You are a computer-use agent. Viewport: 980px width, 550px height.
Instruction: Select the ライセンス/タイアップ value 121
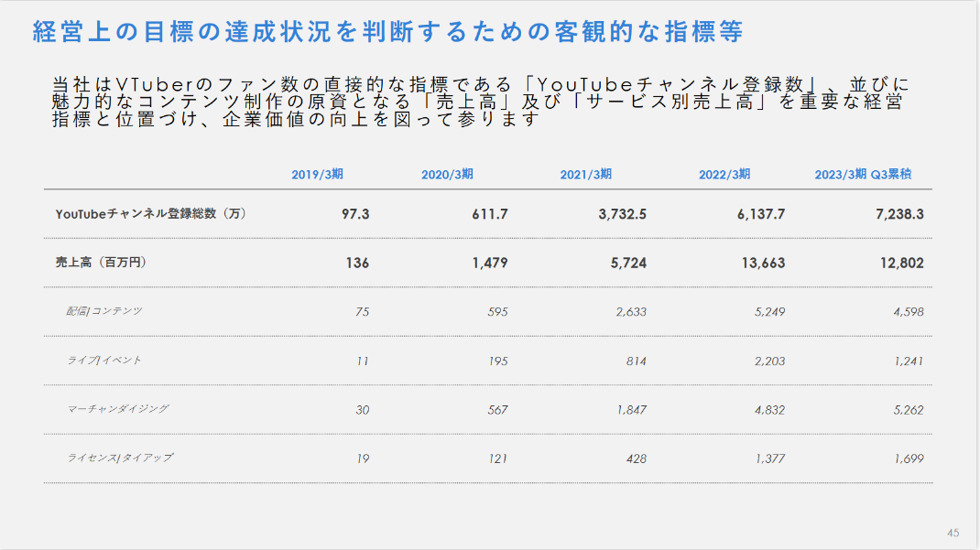[497, 458]
